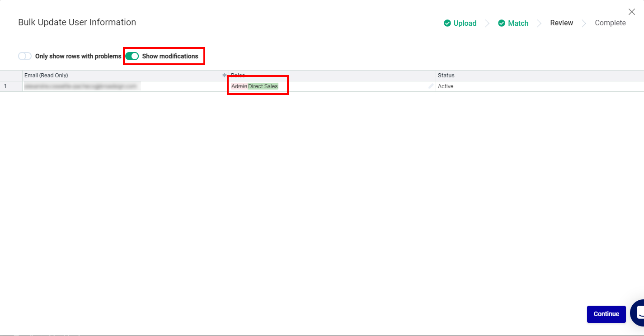Image resolution: width=644 pixels, height=336 pixels.
Task: Open the chat support widget icon
Action: tap(637, 313)
